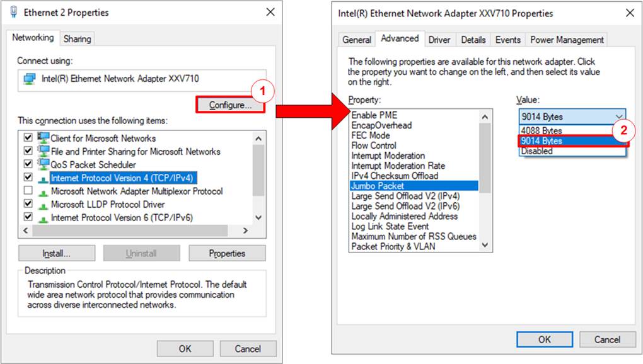Viewport: 643px width, 364px height.
Task: Toggle Internet Protocol Version 6 checkbox
Action: pos(28,217)
